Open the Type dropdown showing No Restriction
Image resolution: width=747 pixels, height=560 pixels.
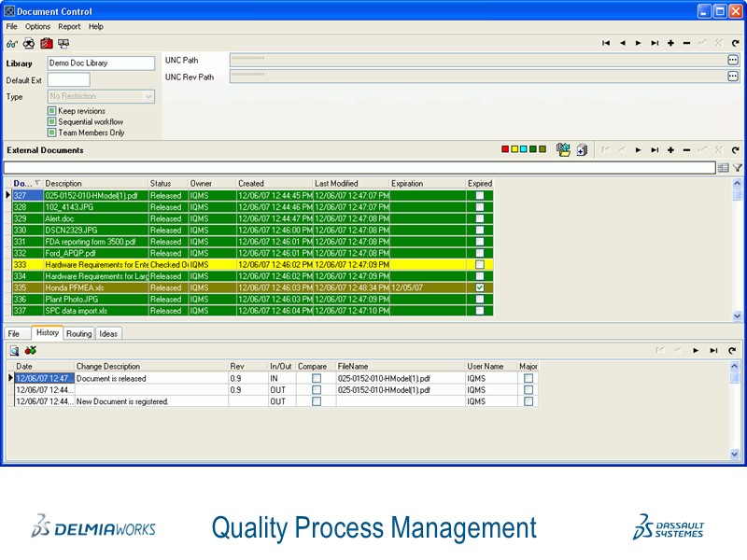[148, 96]
